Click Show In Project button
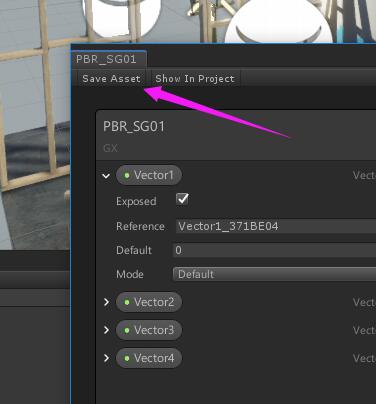 (195, 79)
